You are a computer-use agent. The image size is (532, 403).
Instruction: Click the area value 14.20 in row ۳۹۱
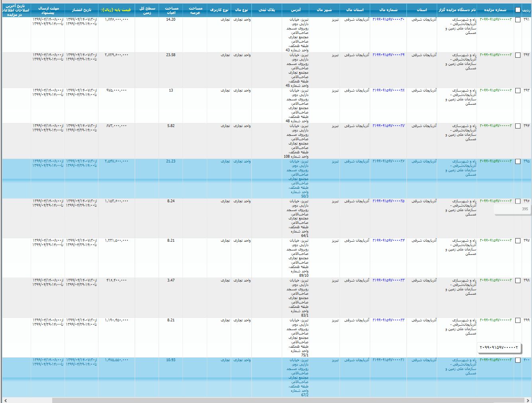(171, 20)
